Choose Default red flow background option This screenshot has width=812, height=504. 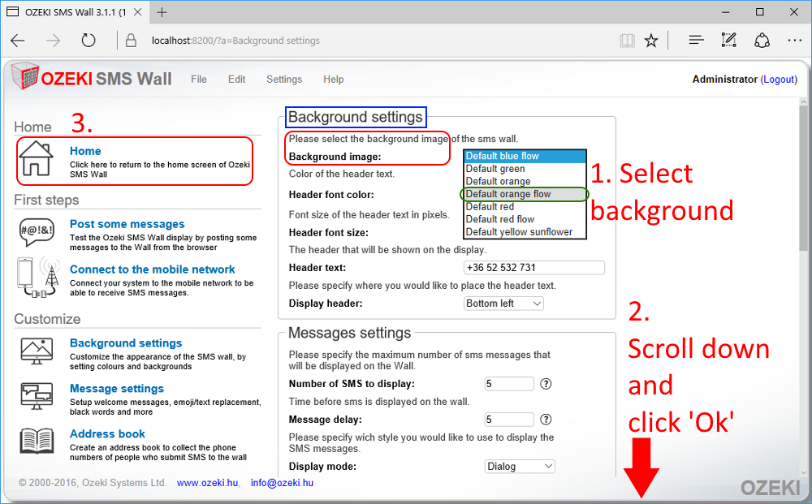point(525,219)
